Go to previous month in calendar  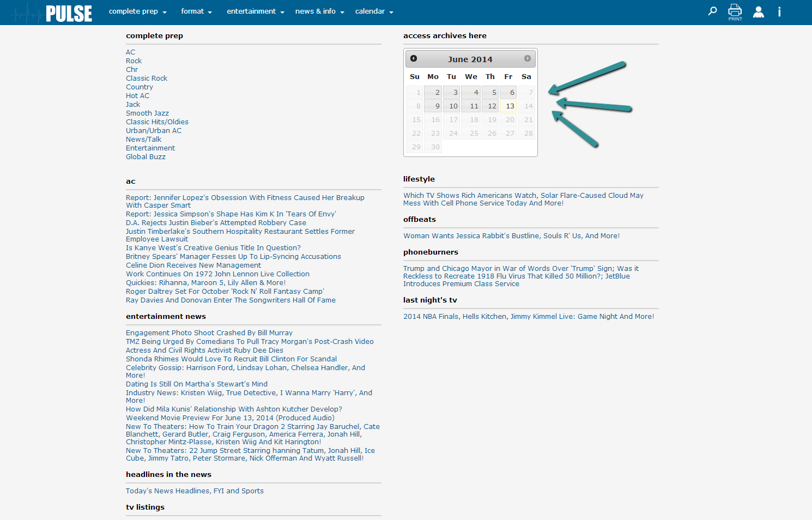pyautogui.click(x=414, y=58)
